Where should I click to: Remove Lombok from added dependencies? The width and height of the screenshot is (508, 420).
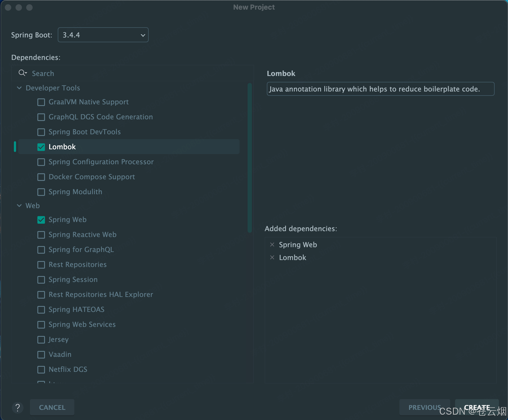(272, 257)
